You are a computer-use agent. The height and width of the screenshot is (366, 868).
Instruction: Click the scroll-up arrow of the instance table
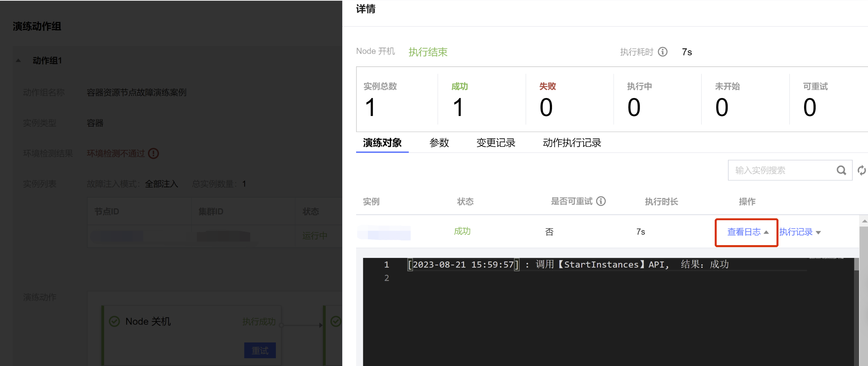(864, 222)
